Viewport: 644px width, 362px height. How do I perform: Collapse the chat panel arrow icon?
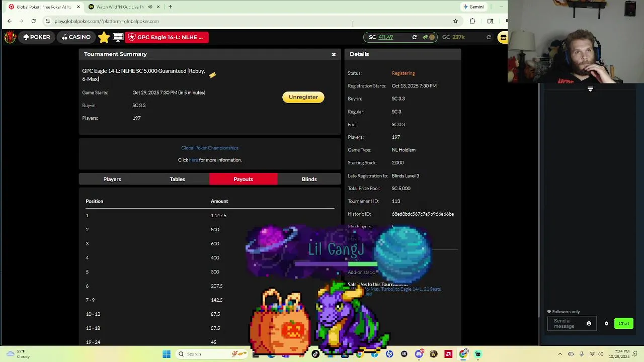(x=590, y=89)
